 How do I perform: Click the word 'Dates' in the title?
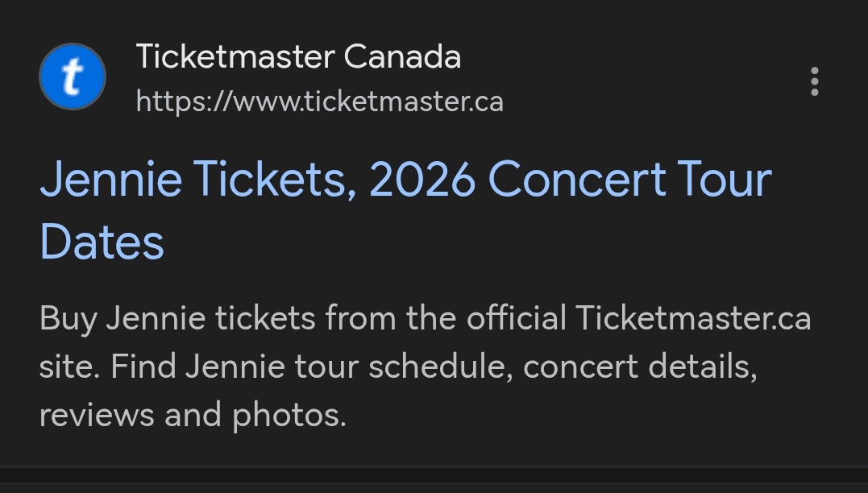102,242
